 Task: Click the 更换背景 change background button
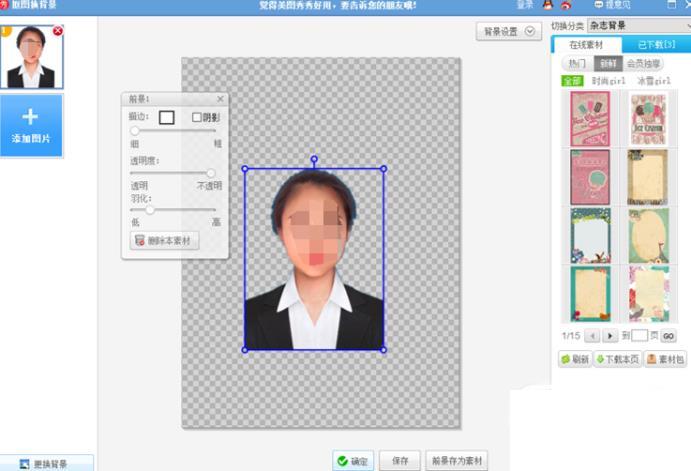coord(46,464)
